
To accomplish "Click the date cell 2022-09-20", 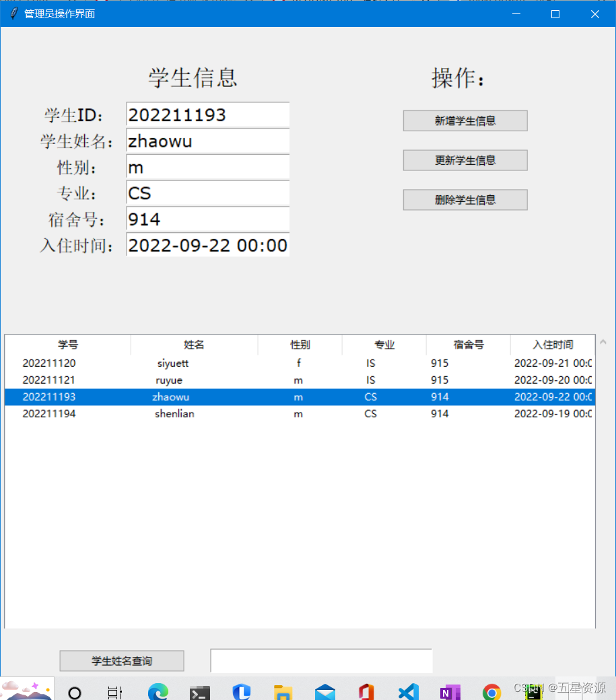I will (x=553, y=380).
